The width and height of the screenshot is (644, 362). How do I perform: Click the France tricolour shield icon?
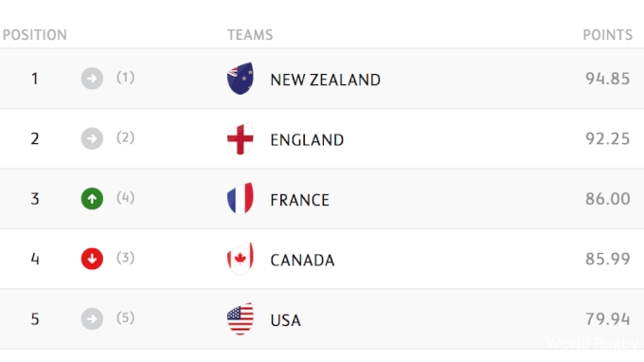point(241,198)
